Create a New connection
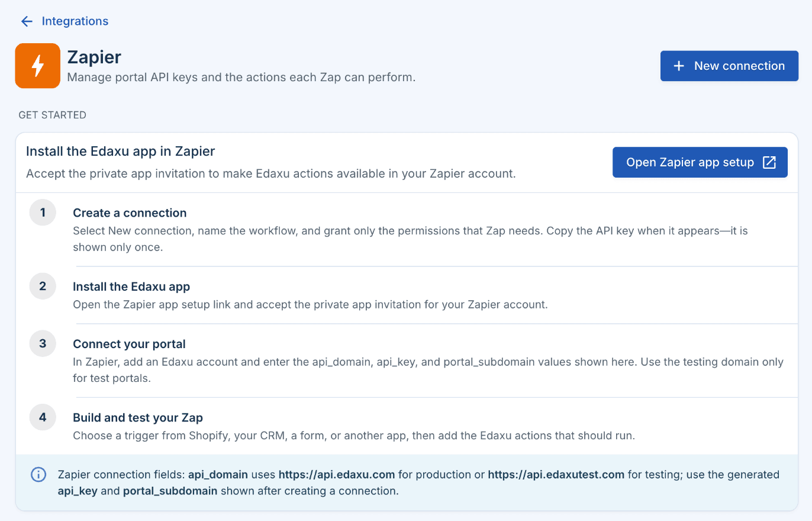Image resolution: width=812 pixels, height=521 pixels. tap(729, 66)
